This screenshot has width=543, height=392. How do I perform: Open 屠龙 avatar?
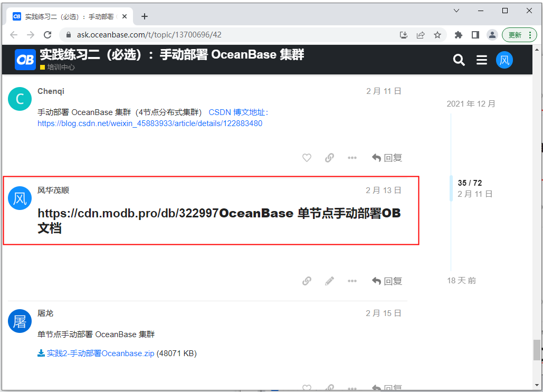(20, 321)
